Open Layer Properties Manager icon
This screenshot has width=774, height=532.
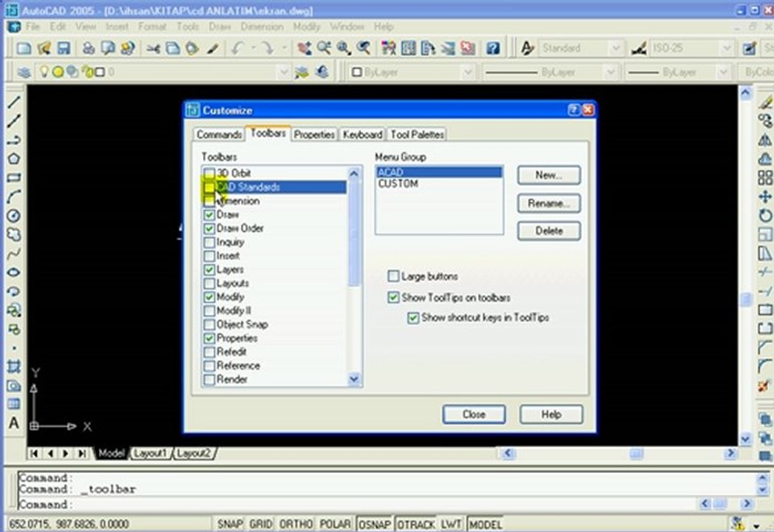24,72
